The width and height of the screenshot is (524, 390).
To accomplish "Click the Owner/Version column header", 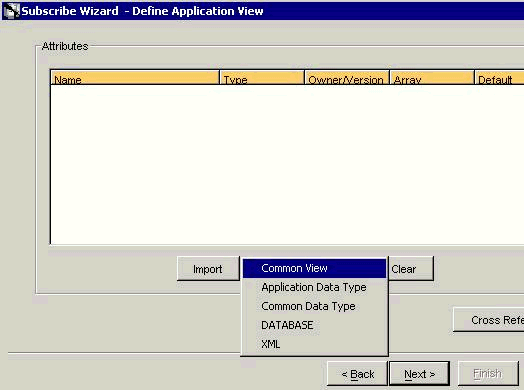I will click(347, 78).
